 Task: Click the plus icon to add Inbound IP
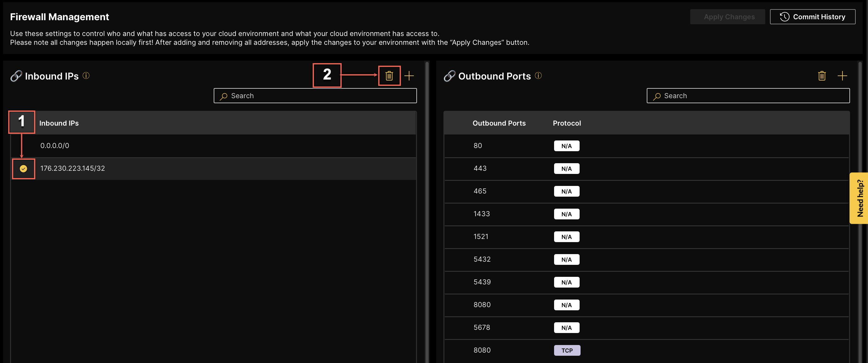[409, 75]
